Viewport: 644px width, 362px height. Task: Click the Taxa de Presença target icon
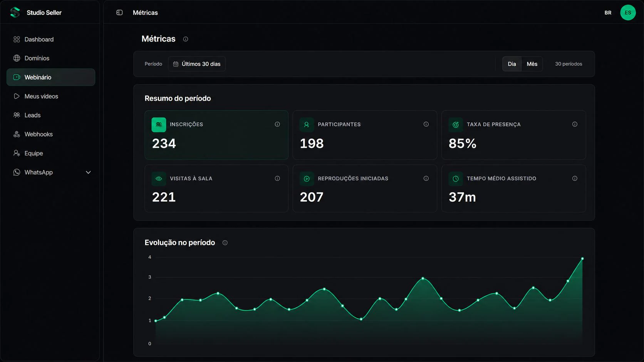(x=456, y=125)
